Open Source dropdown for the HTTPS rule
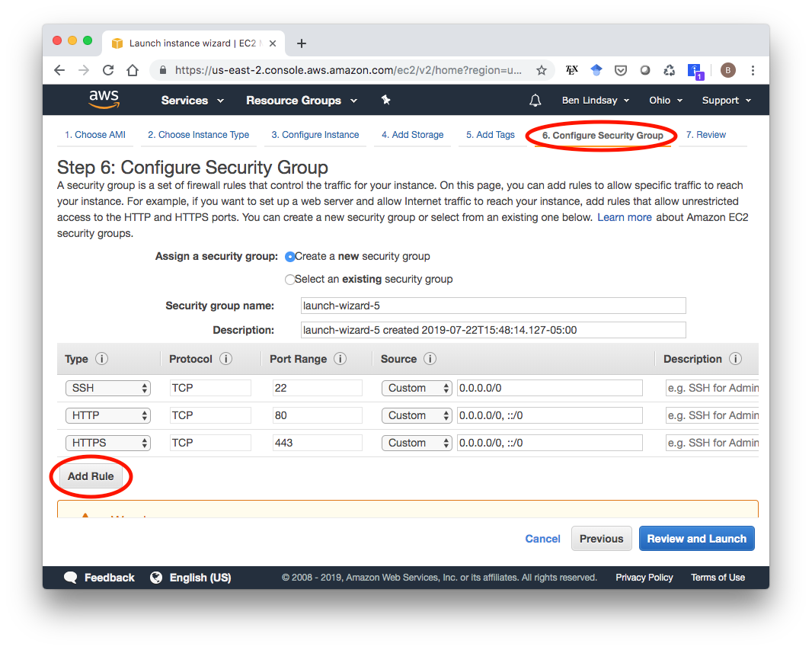 pyautogui.click(x=417, y=443)
